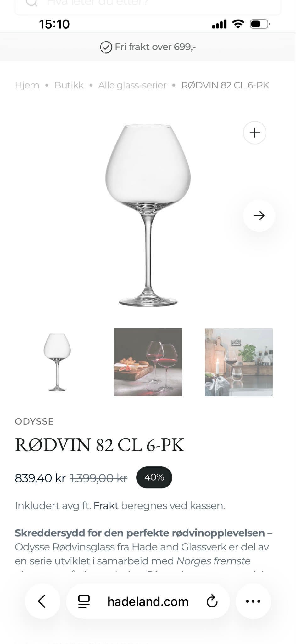This screenshot has width=296, height=644.
Task: Tap the hadeland.com address field
Action: point(148,601)
